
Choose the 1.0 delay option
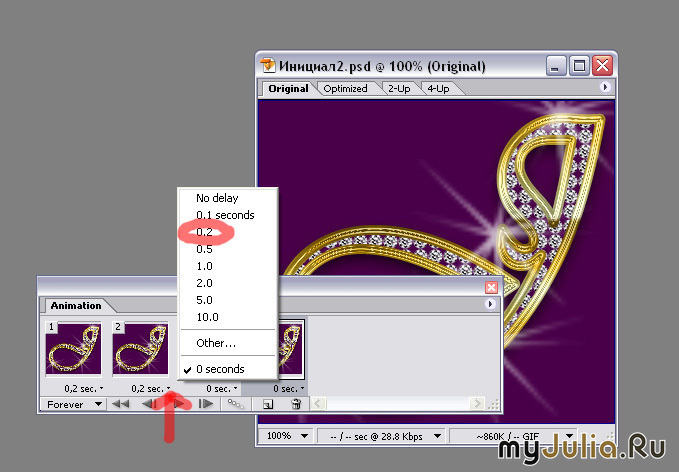pyautogui.click(x=228, y=266)
